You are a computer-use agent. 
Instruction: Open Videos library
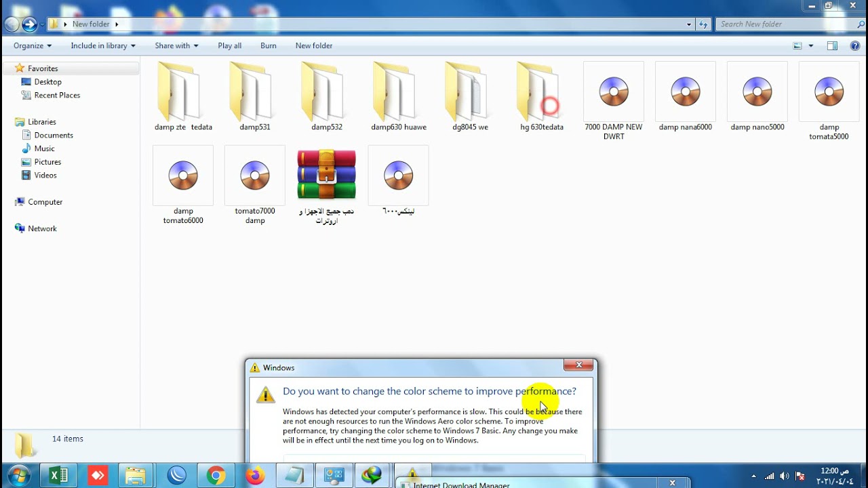click(45, 176)
